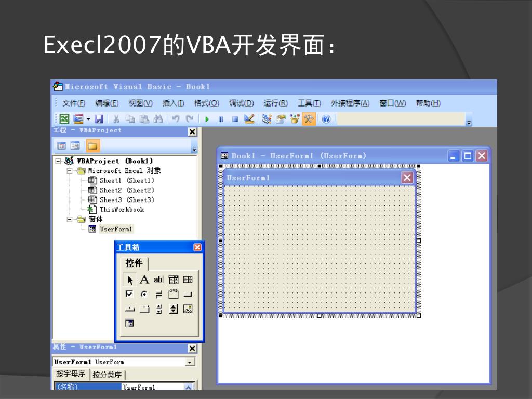Toggle Folders icon in project panel
This screenshot has height=399, width=532.
coord(92,146)
